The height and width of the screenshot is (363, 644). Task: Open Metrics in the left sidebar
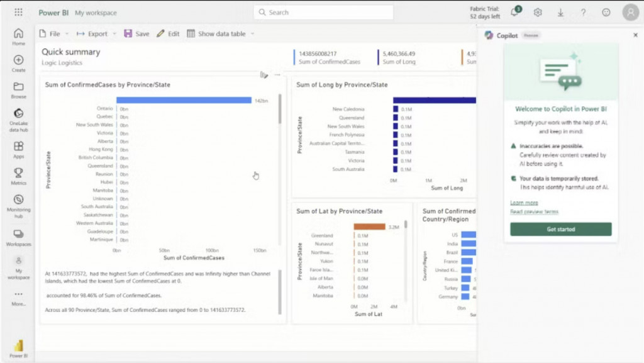coord(18,177)
